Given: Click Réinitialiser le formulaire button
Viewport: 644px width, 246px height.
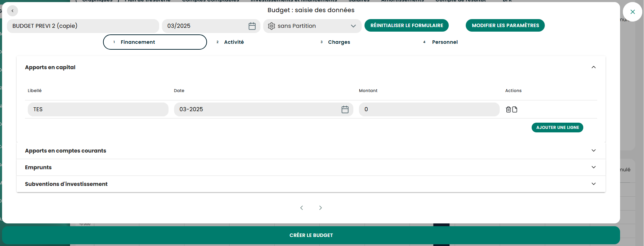Looking at the screenshot, I should point(406,25).
